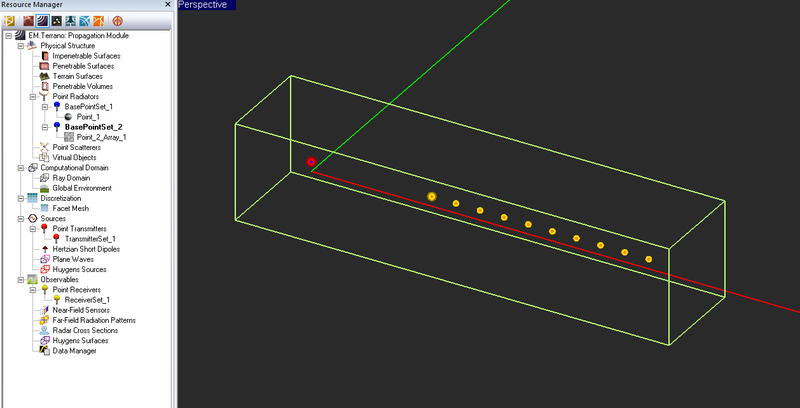Select Far-Field Radiation Patterns in the tree
The height and width of the screenshot is (408, 800).
(x=94, y=320)
